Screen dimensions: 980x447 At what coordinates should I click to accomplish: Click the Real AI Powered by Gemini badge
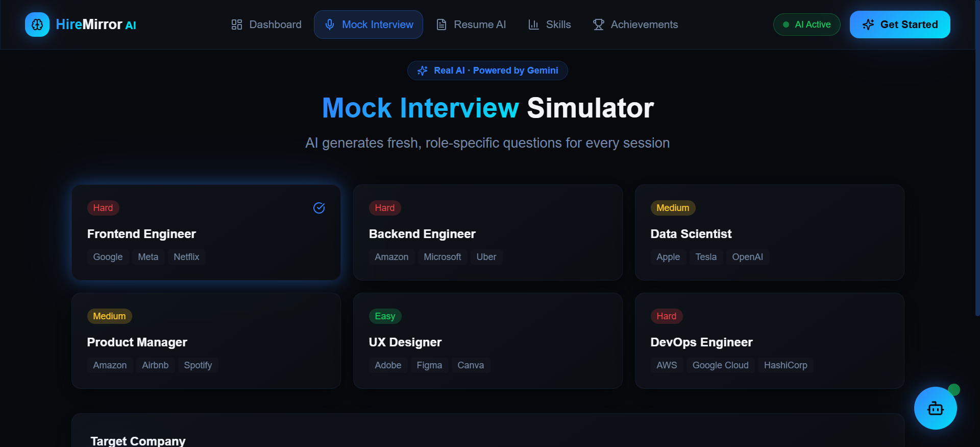pyautogui.click(x=487, y=70)
